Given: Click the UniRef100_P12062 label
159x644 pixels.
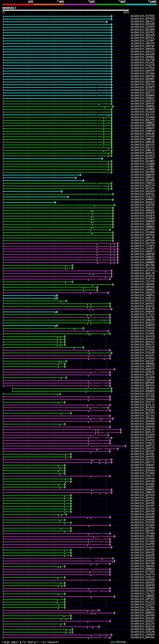Looking at the screenshot, I should pyautogui.click(x=143, y=63).
